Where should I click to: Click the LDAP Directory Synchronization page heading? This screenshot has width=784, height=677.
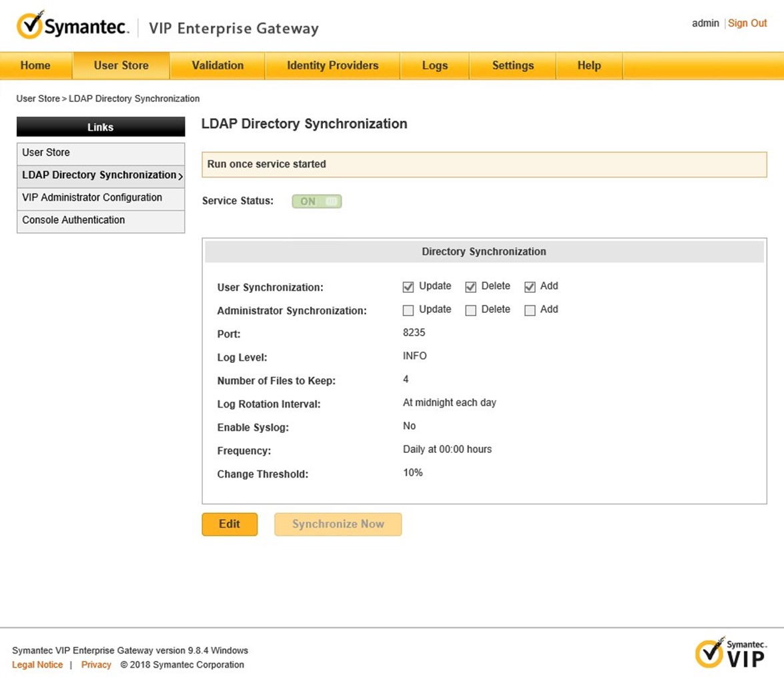304,123
